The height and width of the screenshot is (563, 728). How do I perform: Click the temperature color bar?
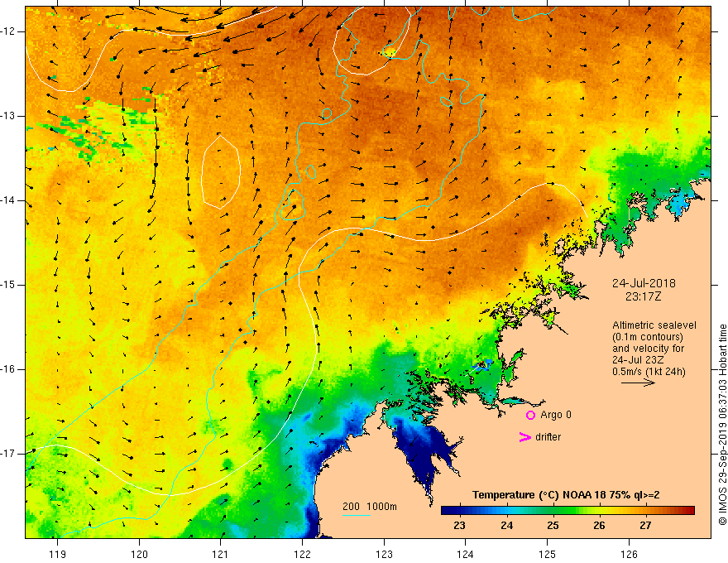tap(568, 511)
